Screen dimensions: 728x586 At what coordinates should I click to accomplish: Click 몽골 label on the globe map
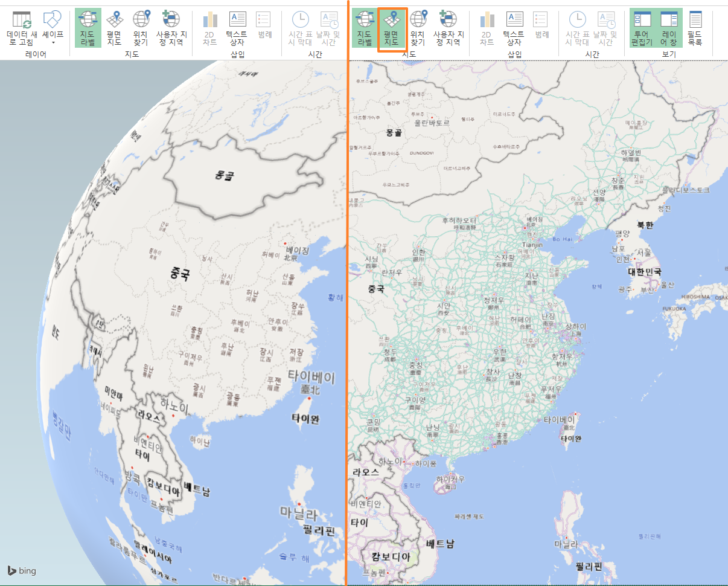point(225,176)
